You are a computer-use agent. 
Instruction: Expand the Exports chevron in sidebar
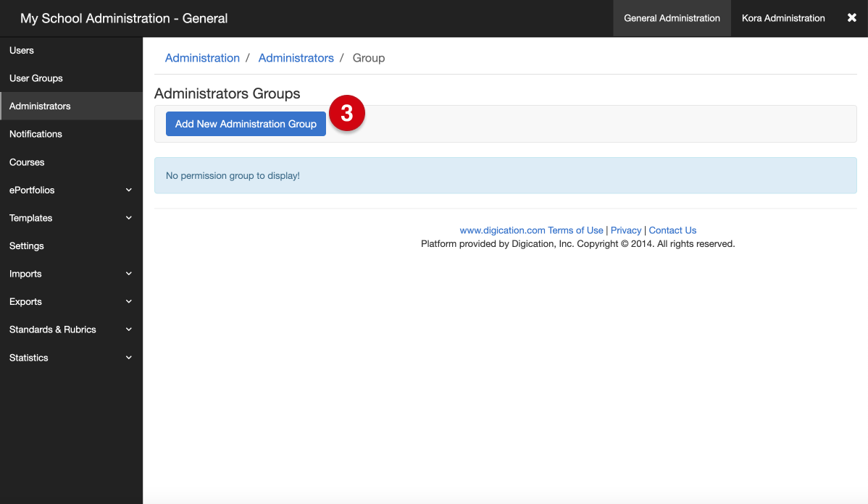[128, 301]
